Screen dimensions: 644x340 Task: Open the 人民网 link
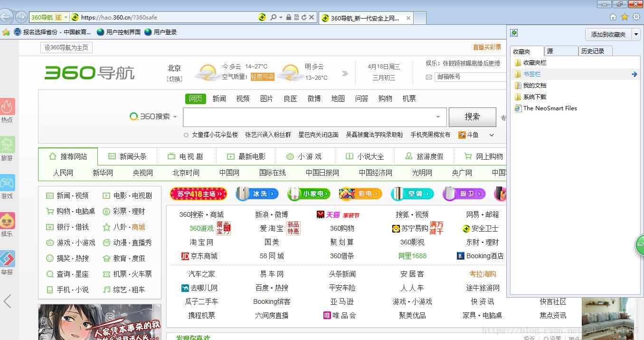(x=63, y=173)
